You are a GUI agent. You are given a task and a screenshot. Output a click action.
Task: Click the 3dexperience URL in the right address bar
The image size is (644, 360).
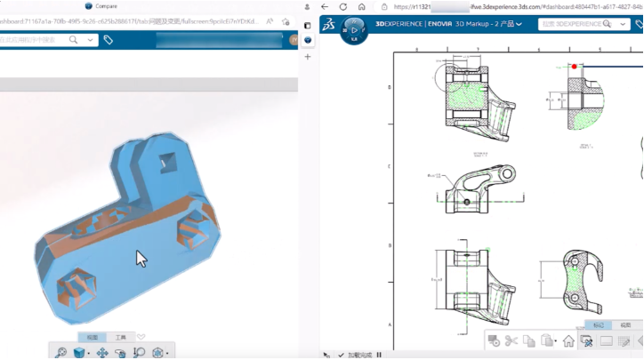pos(518,7)
